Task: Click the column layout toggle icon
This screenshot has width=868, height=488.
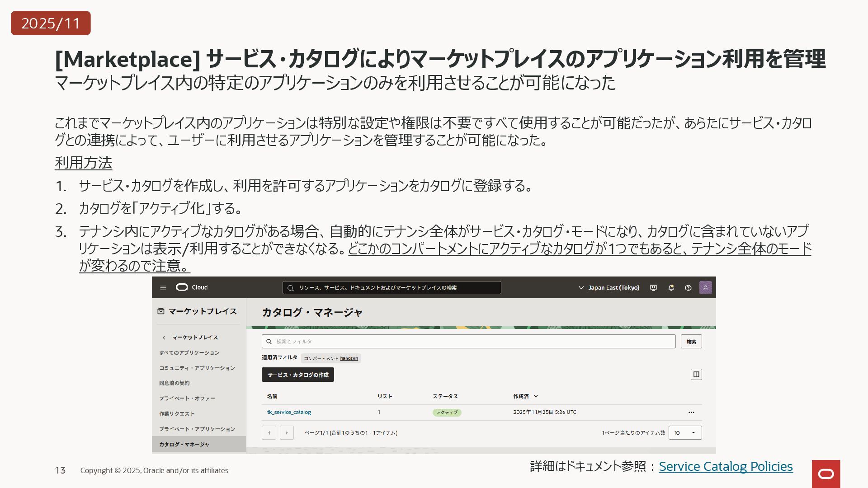Action: pos(696,374)
